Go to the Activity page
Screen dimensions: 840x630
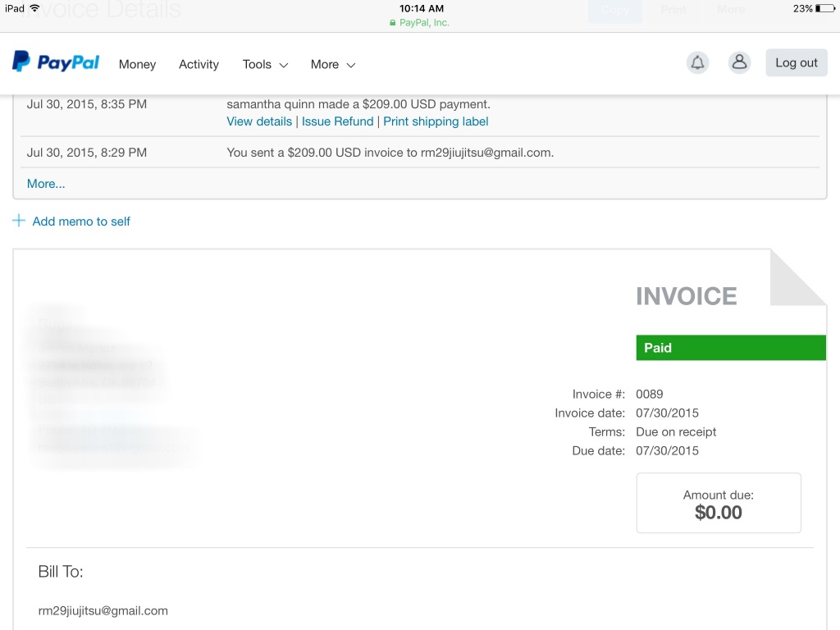(x=199, y=64)
